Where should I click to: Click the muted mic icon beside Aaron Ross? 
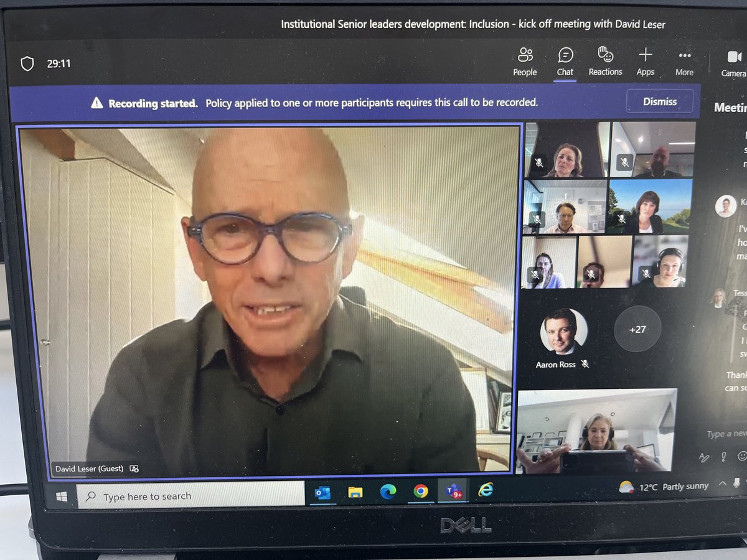585,364
